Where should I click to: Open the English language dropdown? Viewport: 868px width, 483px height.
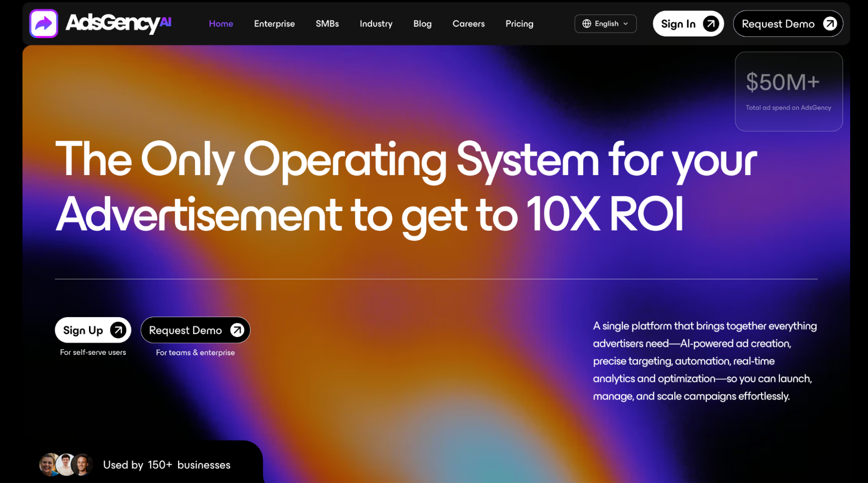[605, 23]
